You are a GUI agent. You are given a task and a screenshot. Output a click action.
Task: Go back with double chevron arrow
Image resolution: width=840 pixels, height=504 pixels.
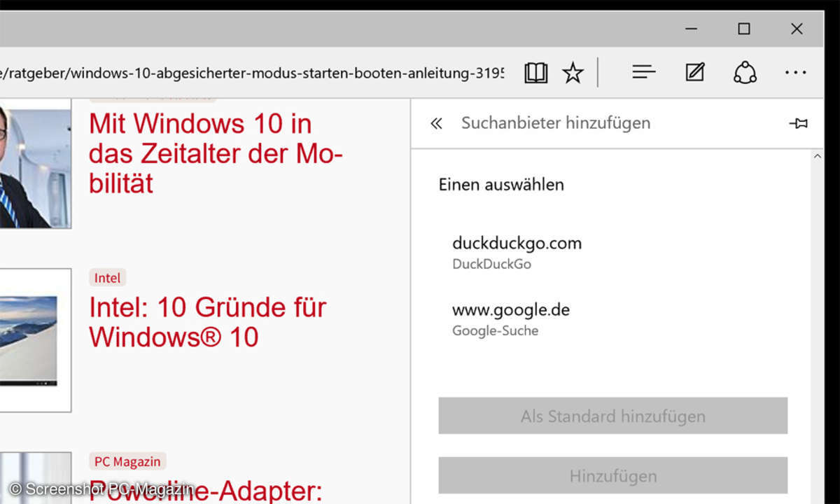tap(436, 124)
